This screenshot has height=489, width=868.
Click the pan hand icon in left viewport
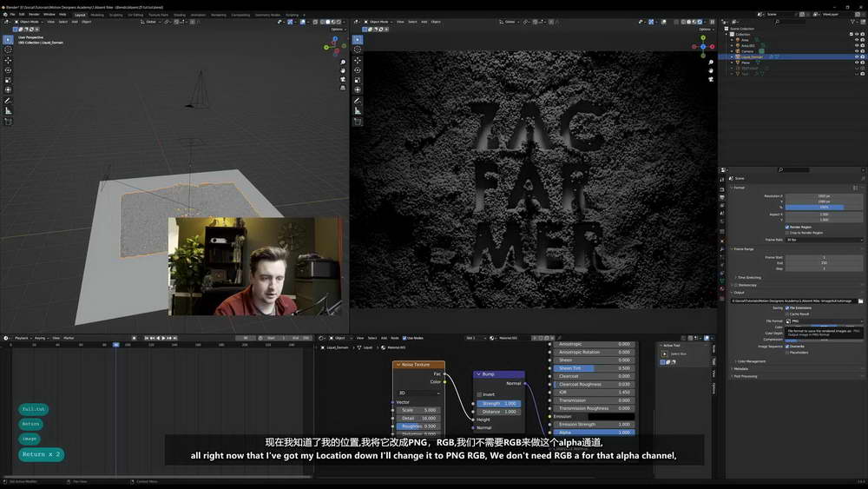[343, 71]
